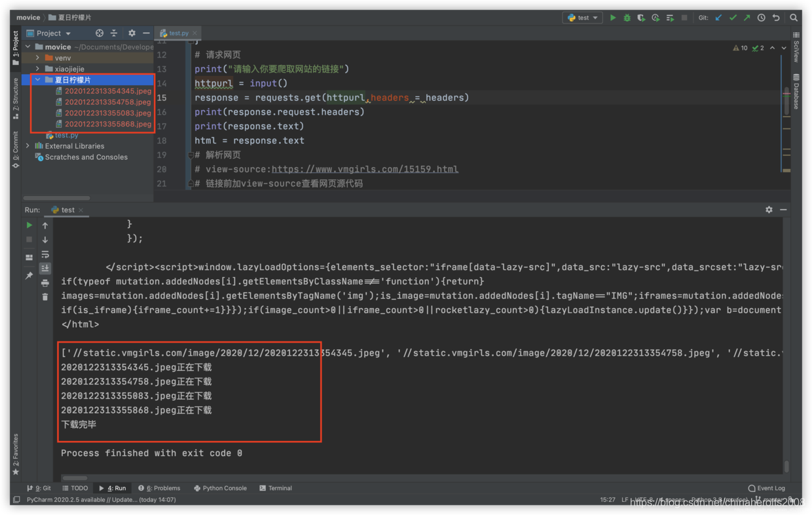Select file 2020122313355868.jpeg in tree

click(103, 124)
